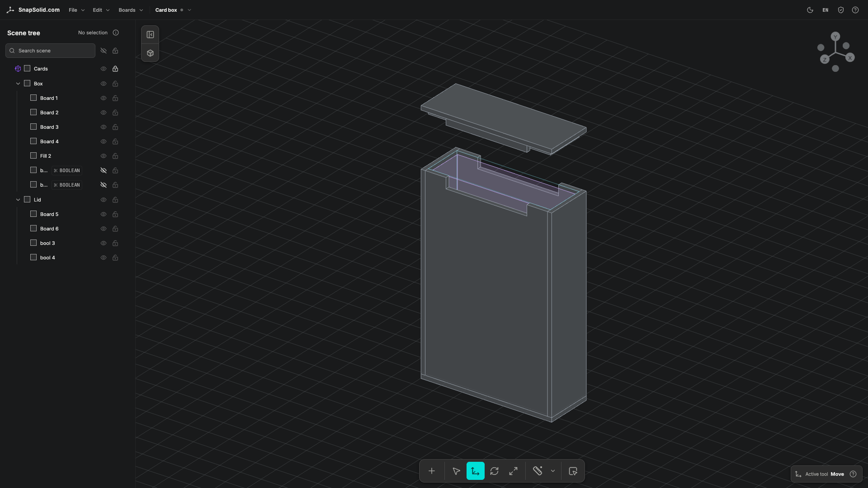Screen dimensions: 868x488
Task: Show the first hidden BOOLEAN item
Action: 104,170
